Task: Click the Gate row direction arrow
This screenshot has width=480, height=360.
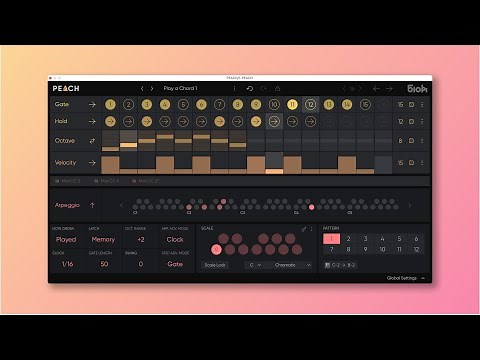Action: (x=92, y=105)
